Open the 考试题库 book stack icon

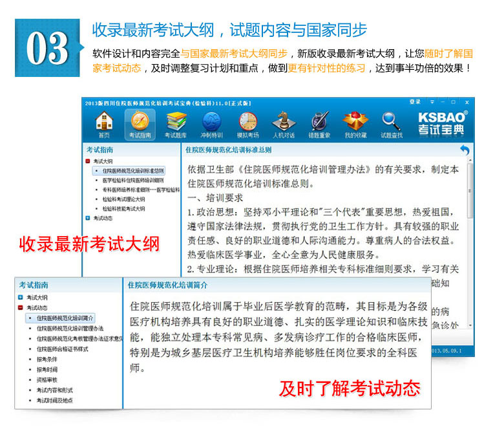pyautogui.click(x=176, y=125)
